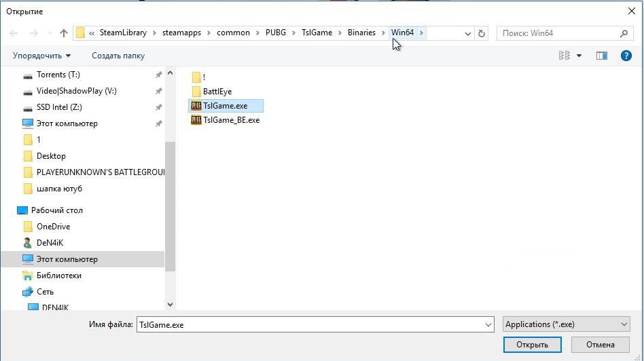Viewport: 644px width, 361px height.
Task: Select Win64 breadcrumb segment
Action: pos(402,33)
